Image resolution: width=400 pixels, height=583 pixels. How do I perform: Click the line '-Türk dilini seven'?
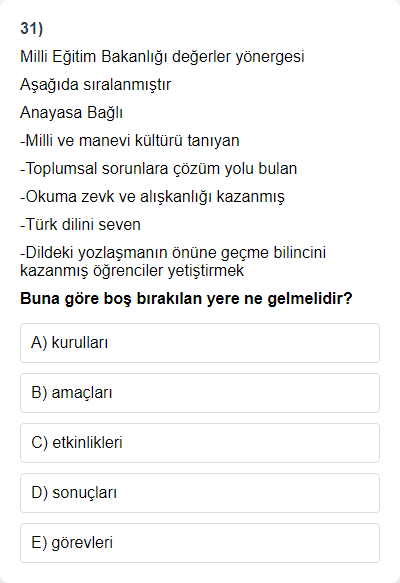pyautogui.click(x=80, y=225)
